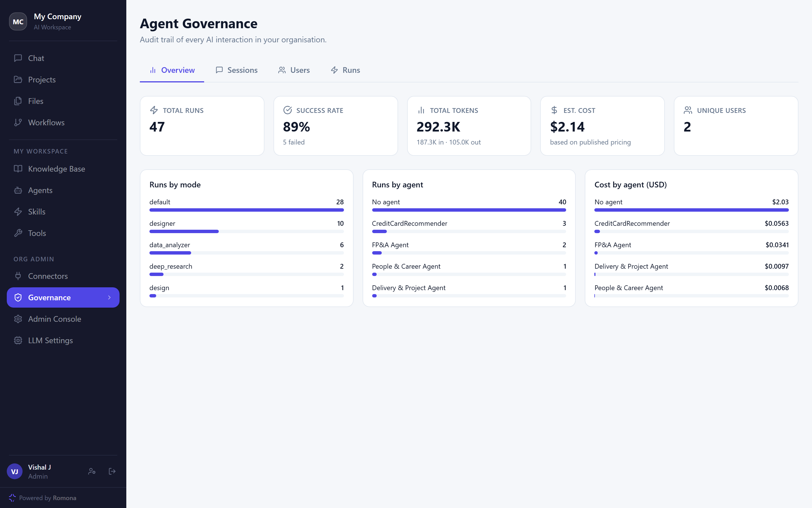The image size is (812, 508).
Task: Open the Agents page
Action: point(63,190)
